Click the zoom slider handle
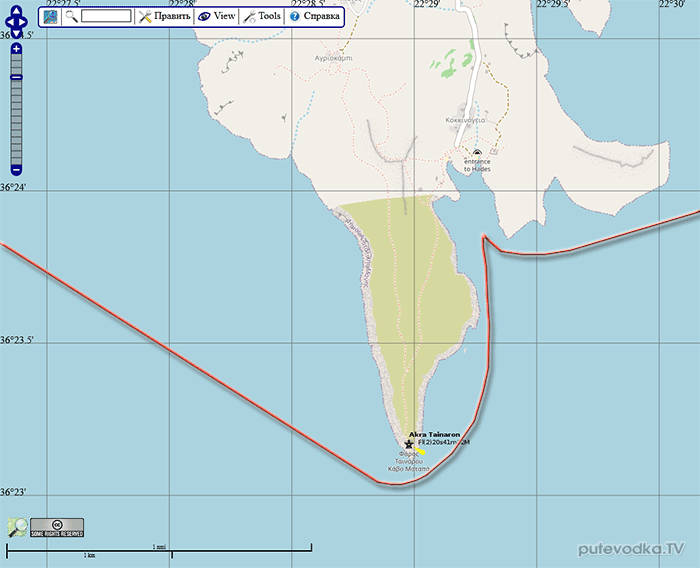Viewport: 700px width, 568px height. click(16, 78)
